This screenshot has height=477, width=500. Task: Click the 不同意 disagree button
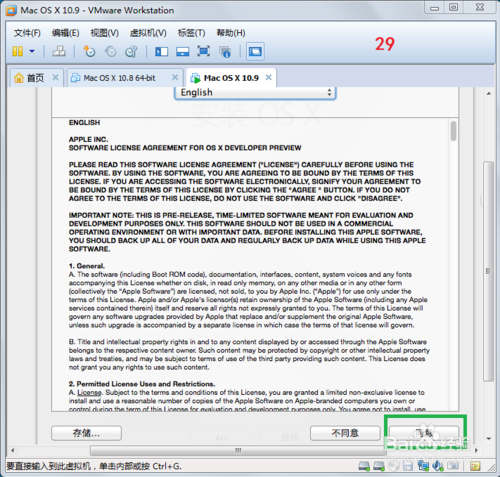click(345, 433)
